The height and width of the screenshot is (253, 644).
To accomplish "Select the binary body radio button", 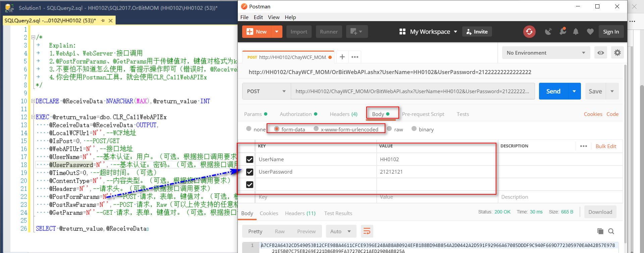I will [x=414, y=129].
